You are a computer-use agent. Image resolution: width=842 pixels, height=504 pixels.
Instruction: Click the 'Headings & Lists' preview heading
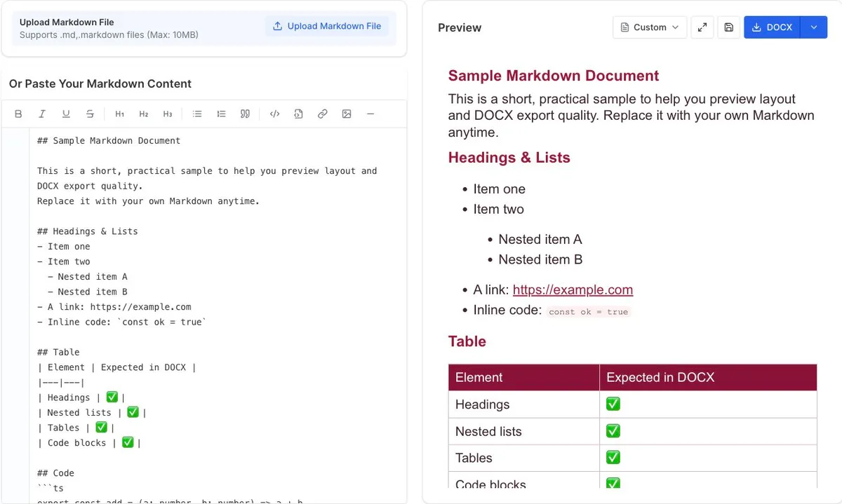coord(509,158)
